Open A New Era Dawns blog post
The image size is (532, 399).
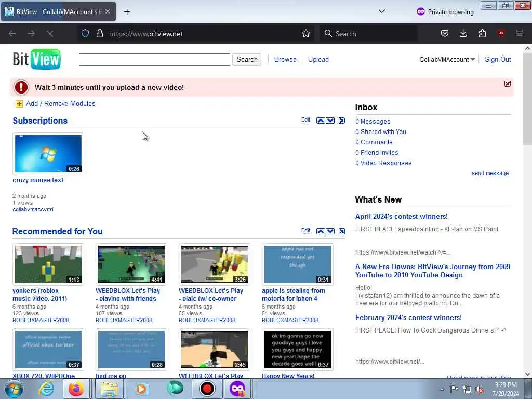click(x=433, y=271)
